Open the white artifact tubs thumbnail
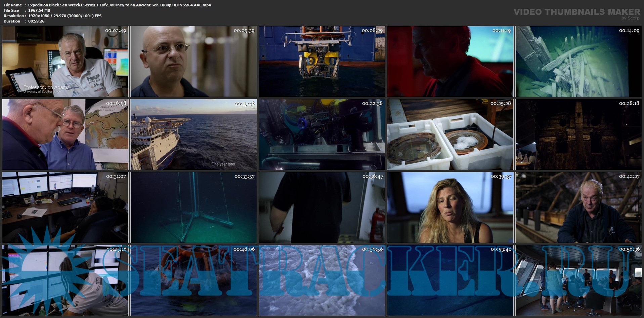Image resolution: width=644 pixels, height=318 pixels. coord(450,134)
